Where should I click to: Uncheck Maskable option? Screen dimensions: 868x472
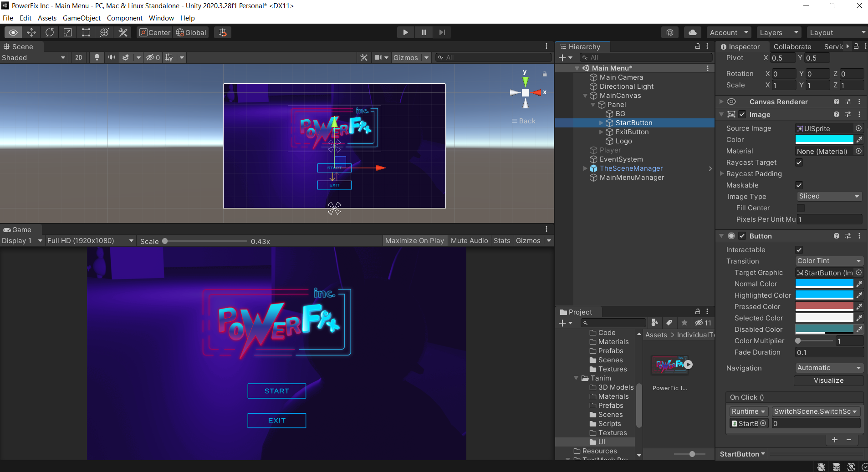pyautogui.click(x=799, y=185)
